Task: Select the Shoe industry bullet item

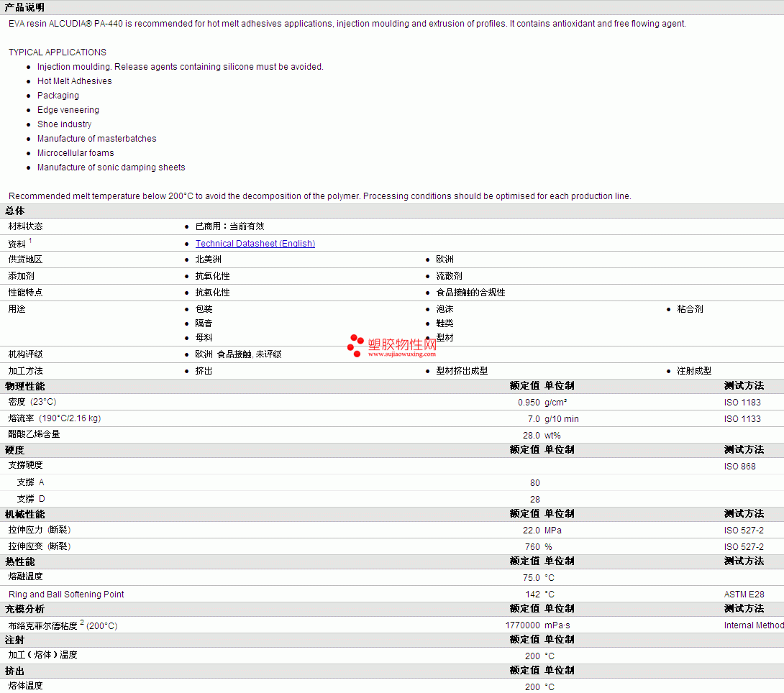Action: [x=65, y=124]
